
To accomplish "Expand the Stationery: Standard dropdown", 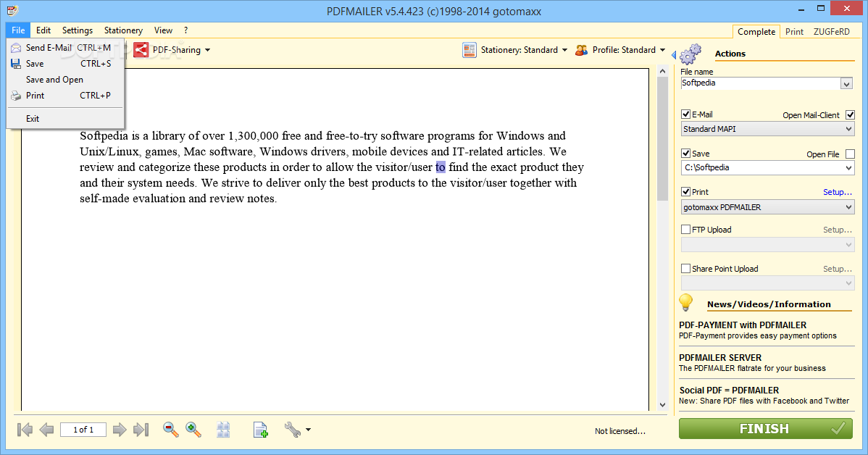I will click(x=564, y=50).
